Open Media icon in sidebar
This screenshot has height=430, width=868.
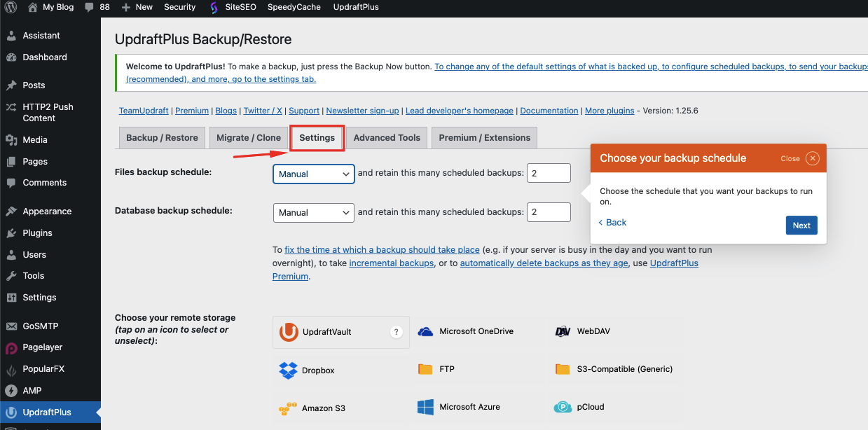coord(11,140)
